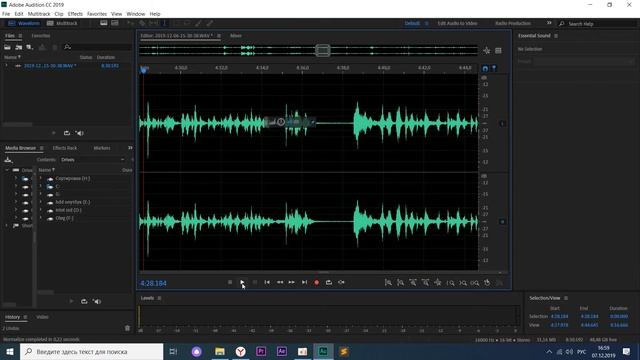The image size is (640, 360).
Task: Click the Rewind button
Action: 280,282
